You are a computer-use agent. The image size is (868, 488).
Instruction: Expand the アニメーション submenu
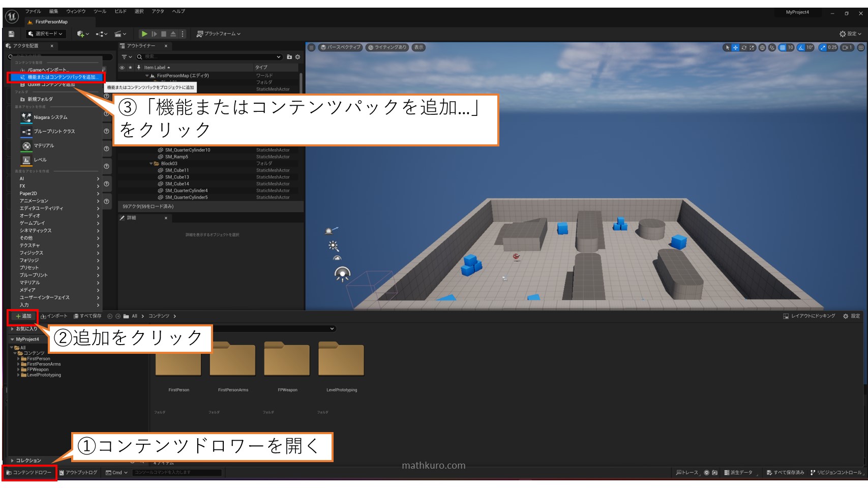pos(58,201)
